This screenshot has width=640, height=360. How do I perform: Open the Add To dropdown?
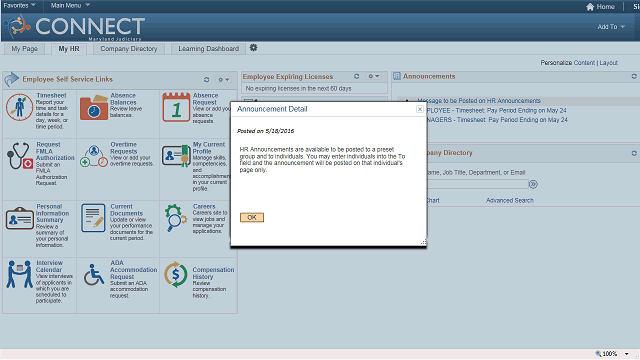click(611, 27)
